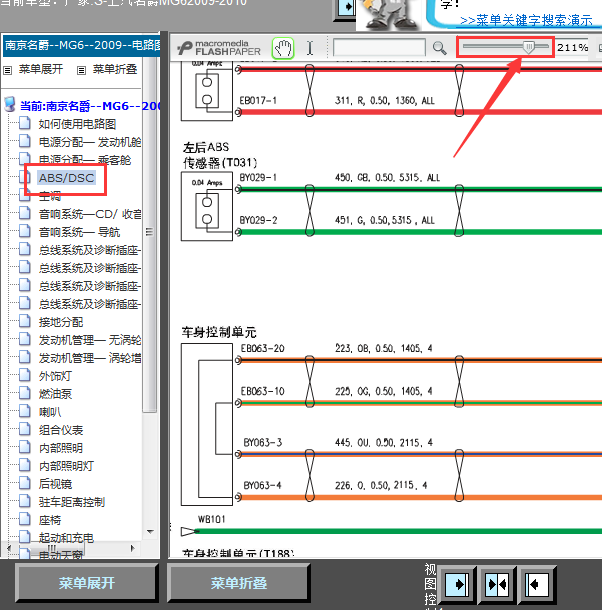Open 发动机管理—无涡轮 tree item
This screenshot has width=602, height=610.
point(90,340)
